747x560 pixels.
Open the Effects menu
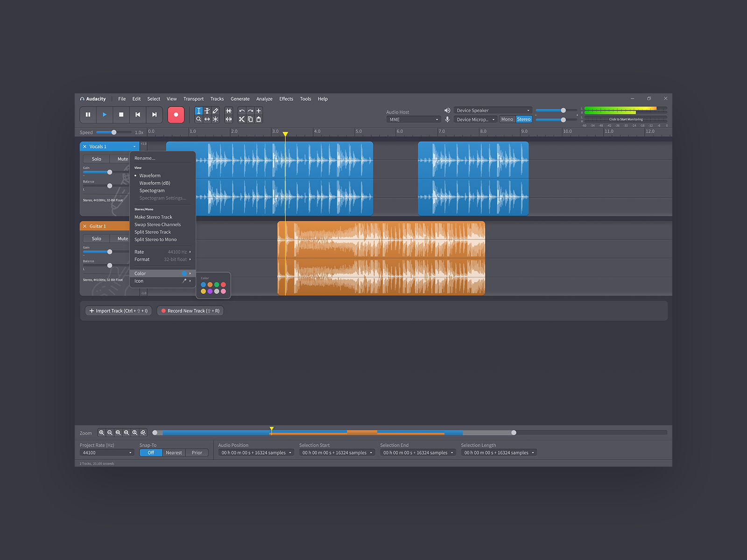click(x=286, y=99)
